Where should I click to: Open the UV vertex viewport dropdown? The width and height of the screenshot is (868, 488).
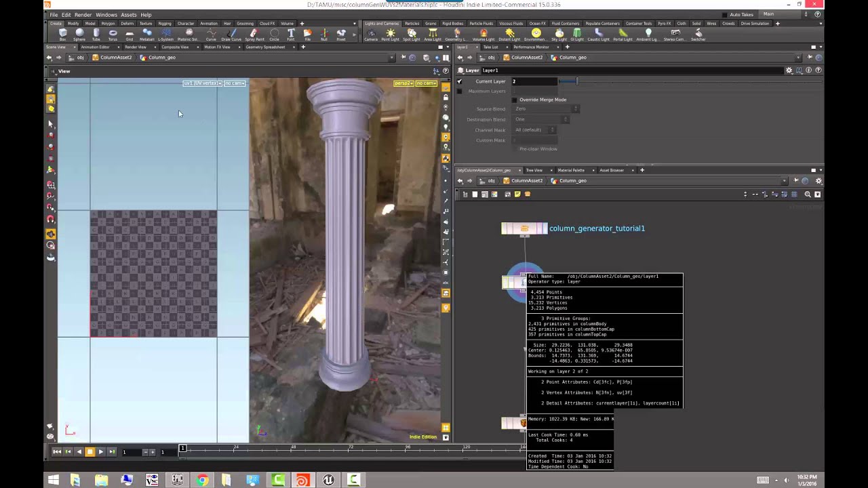click(x=202, y=83)
